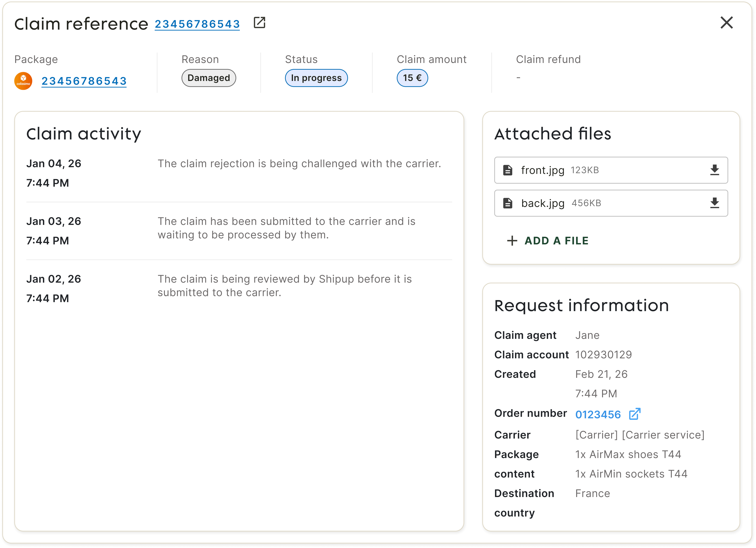756x548 pixels.
Task: Click the document icon next to front.jpg
Action: click(507, 170)
